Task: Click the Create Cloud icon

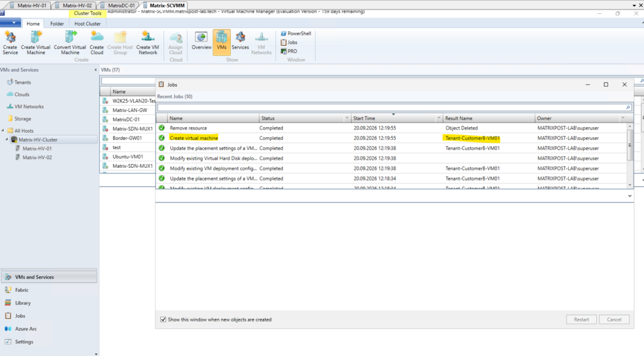Action: pyautogui.click(x=97, y=43)
